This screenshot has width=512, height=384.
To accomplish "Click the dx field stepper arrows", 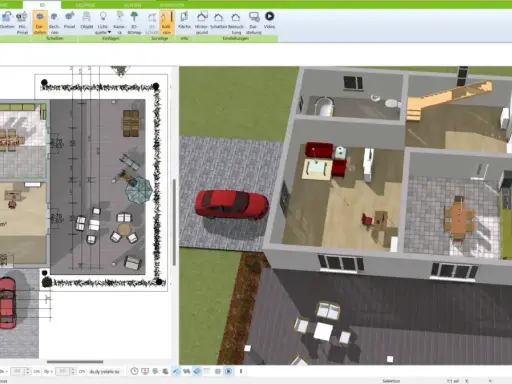I will pos(28,371).
